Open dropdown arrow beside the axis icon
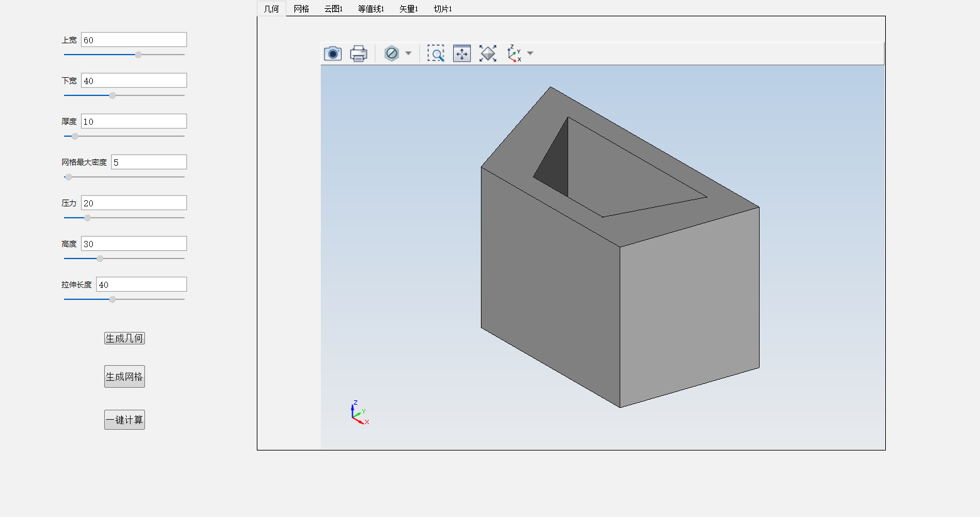This screenshot has height=517, width=980. 530,53
